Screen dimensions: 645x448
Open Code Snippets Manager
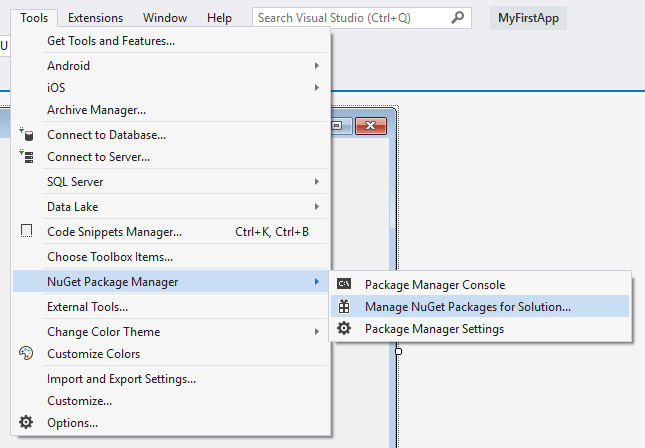(171, 232)
